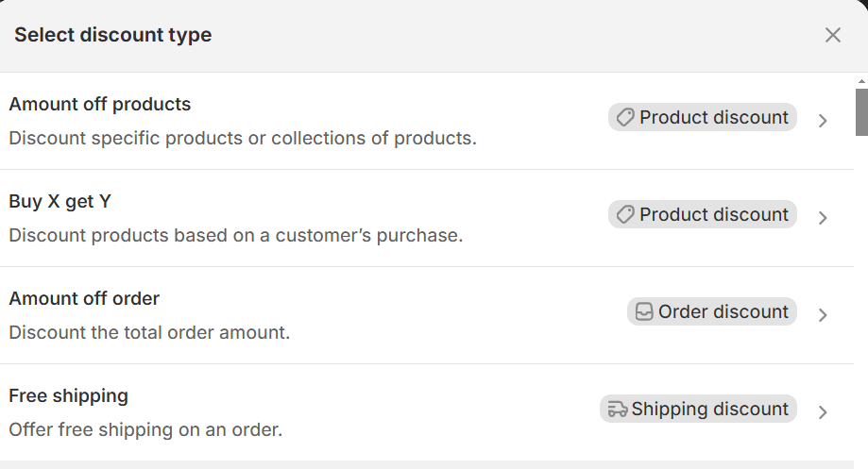Choose the Buy X get Y title
868x469 pixels.
click(x=60, y=201)
